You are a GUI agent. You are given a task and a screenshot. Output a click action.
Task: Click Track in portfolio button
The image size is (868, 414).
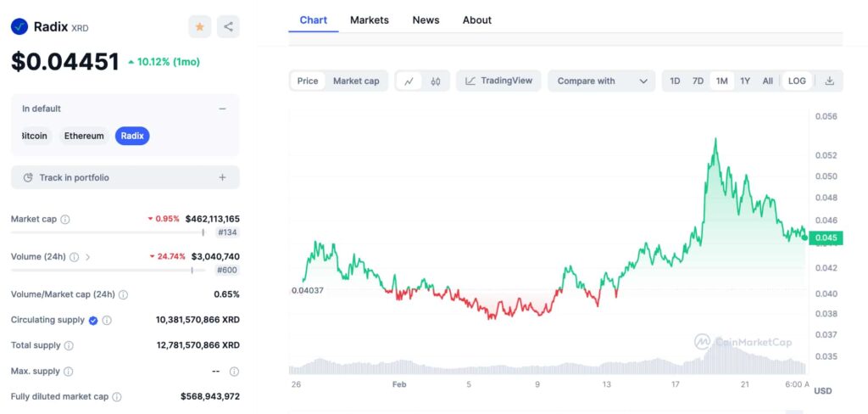[x=125, y=178]
